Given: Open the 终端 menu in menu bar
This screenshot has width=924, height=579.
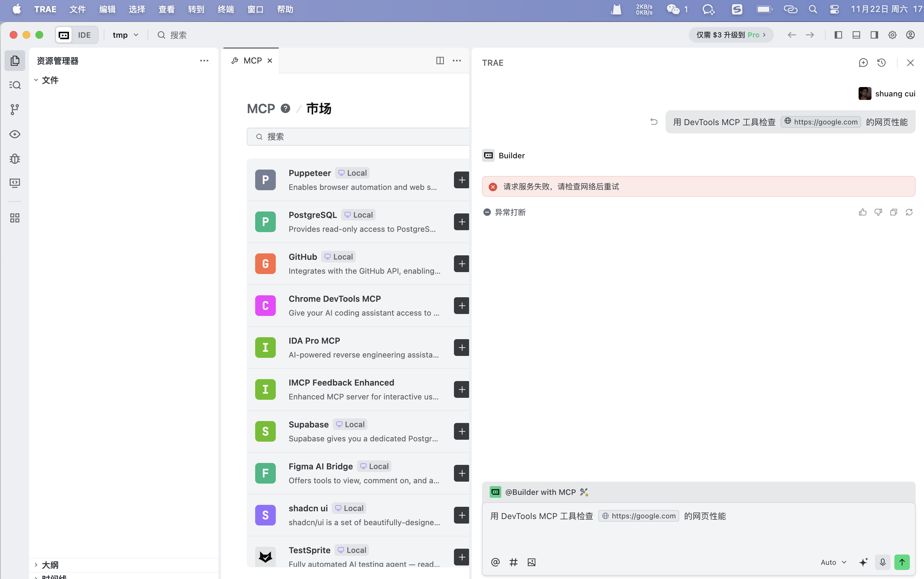Looking at the screenshot, I should coord(226,9).
